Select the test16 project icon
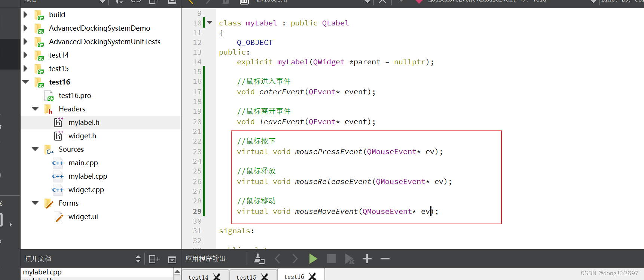This screenshot has width=644, height=280. pyautogui.click(x=39, y=82)
